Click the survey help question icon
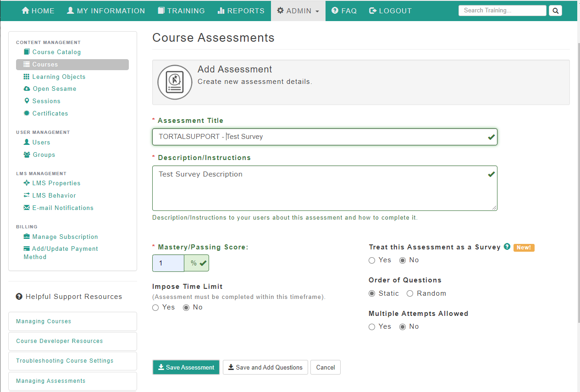The height and width of the screenshot is (392, 580). coord(507,247)
